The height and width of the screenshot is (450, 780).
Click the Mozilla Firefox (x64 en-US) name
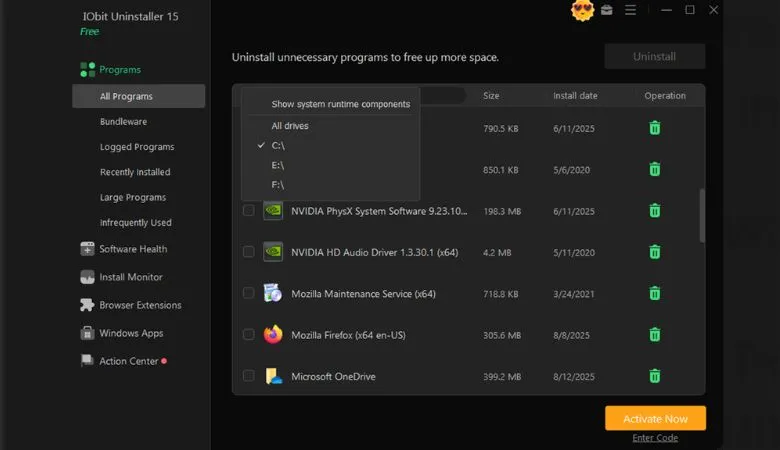pos(348,335)
